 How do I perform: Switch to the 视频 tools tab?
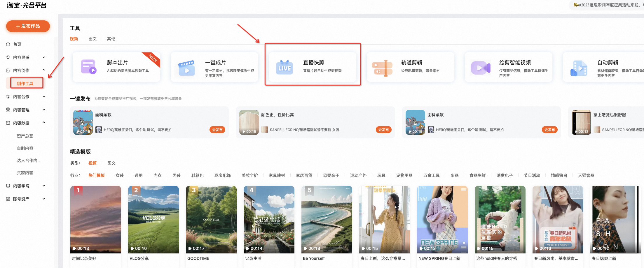74,39
